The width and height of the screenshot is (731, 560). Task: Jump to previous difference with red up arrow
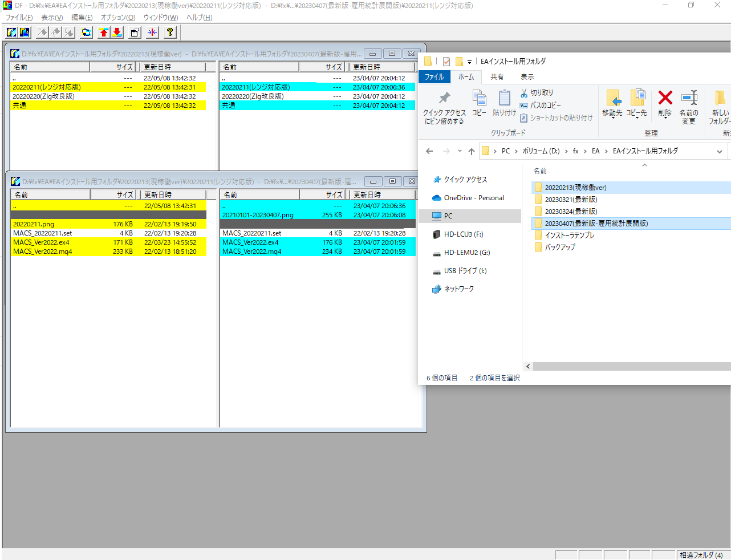pos(104,33)
